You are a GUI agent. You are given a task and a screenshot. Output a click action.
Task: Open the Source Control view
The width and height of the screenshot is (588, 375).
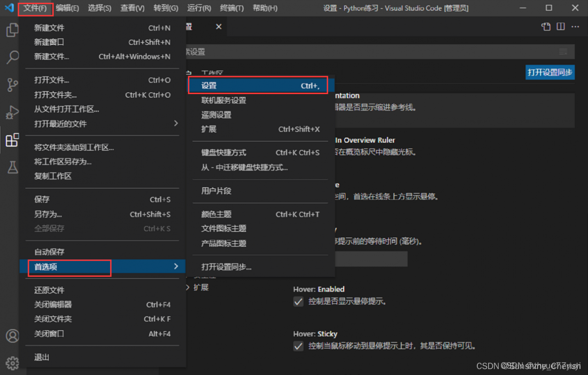click(x=12, y=84)
